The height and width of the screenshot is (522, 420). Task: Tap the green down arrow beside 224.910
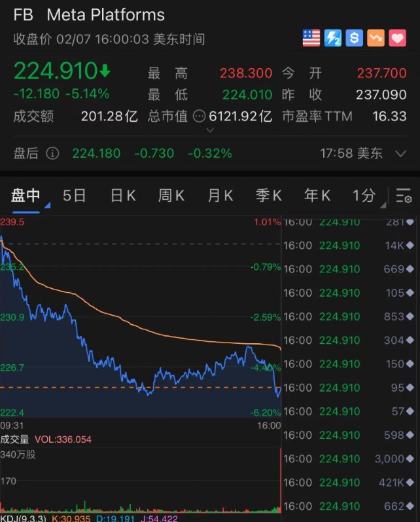click(x=105, y=71)
